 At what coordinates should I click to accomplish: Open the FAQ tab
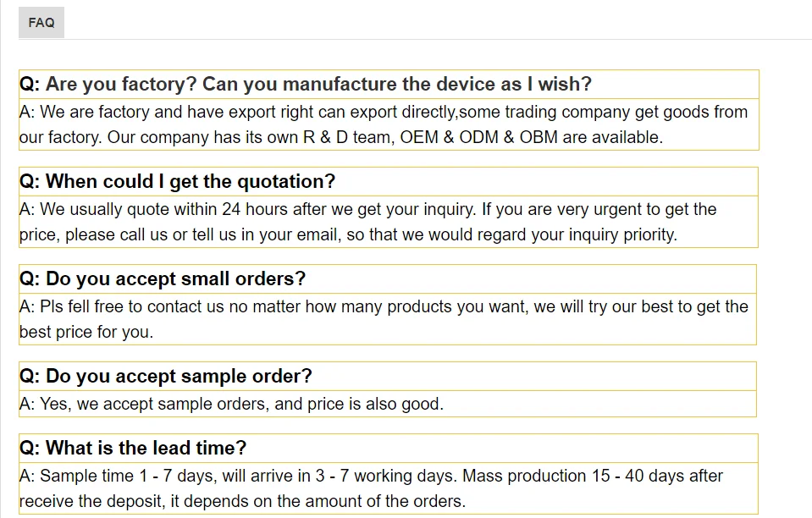[x=41, y=23]
